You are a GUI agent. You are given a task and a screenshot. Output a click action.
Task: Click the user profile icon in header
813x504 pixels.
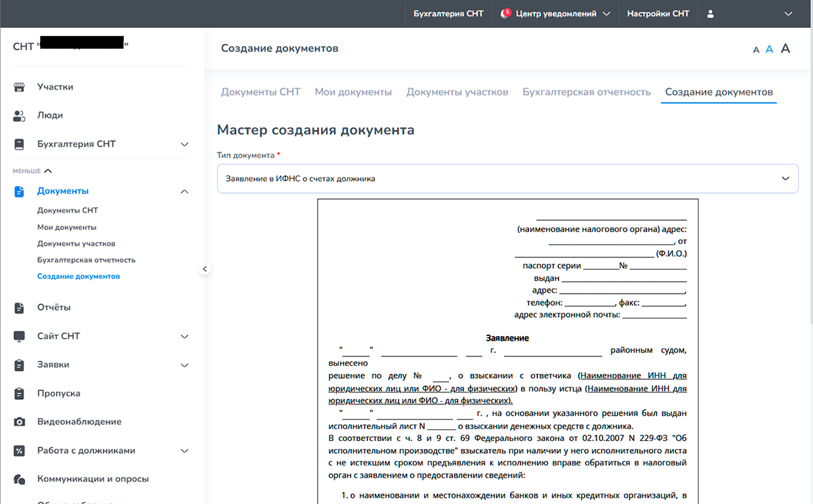pyautogui.click(x=710, y=14)
